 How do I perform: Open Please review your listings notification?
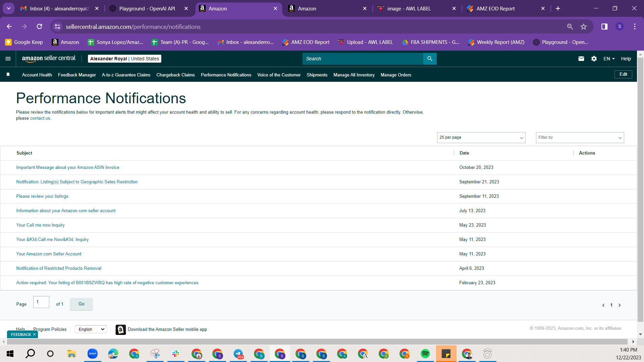(42, 196)
